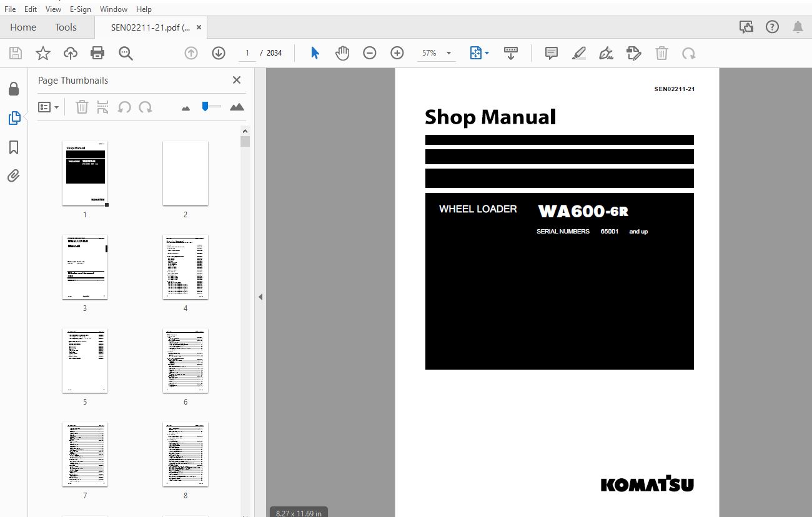Rotate view with the toolbar rotate icon
812x517 pixels.
[689, 53]
